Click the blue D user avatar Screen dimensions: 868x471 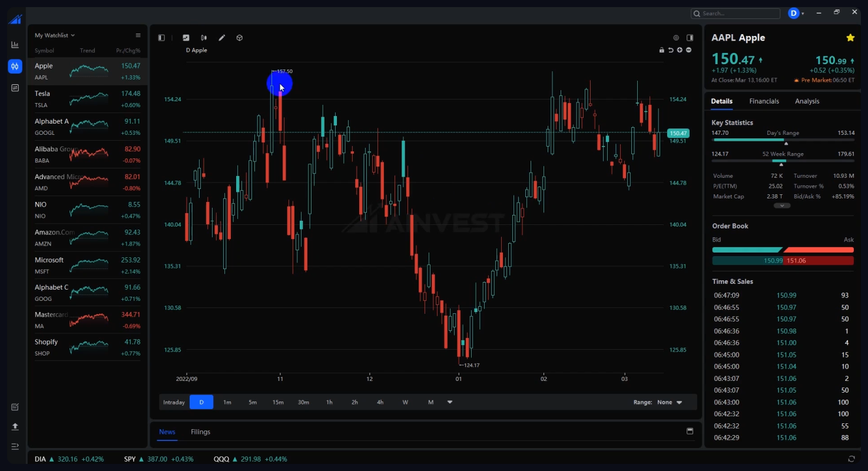pos(793,13)
